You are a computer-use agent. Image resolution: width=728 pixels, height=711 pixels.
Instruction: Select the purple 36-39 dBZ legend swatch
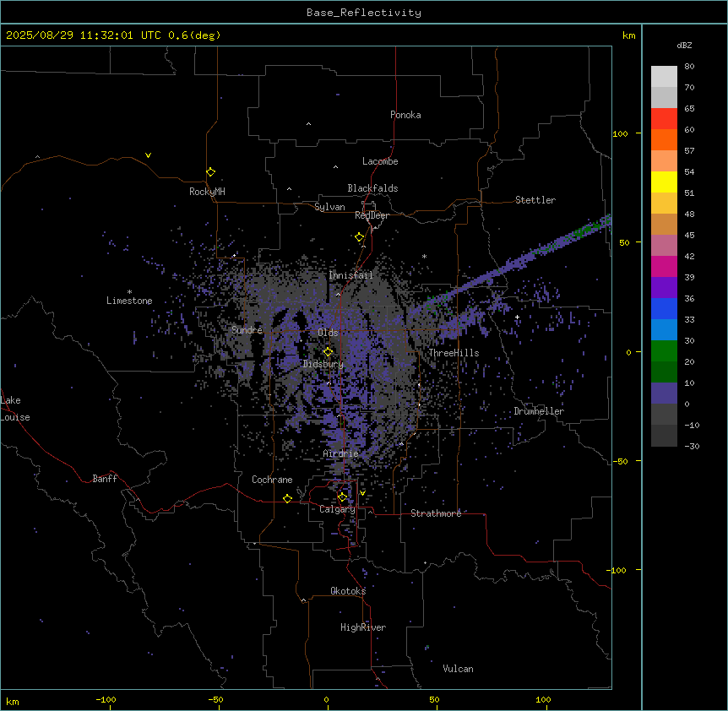664,288
